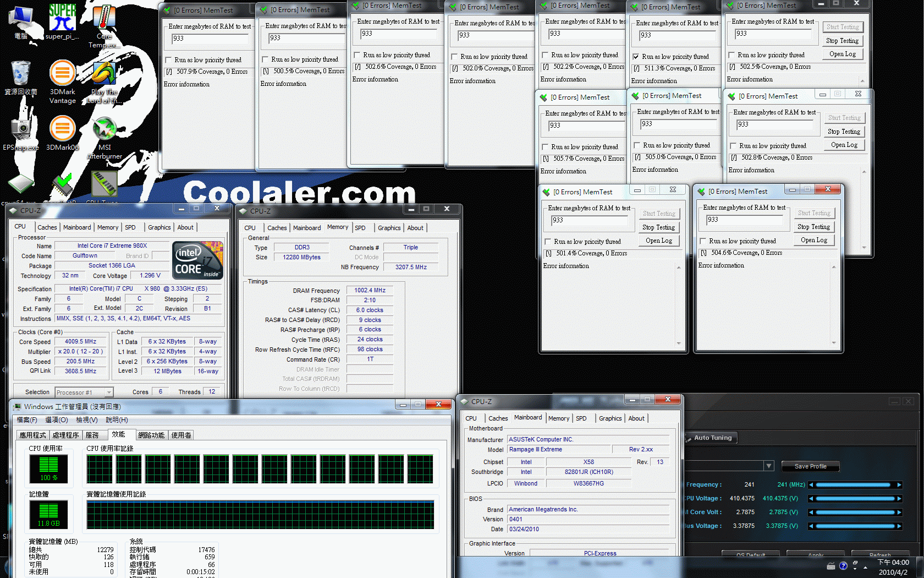Switch to the SPD tab in Memory CPU-Z window
Image resolution: width=924 pixels, height=578 pixels.
[360, 228]
